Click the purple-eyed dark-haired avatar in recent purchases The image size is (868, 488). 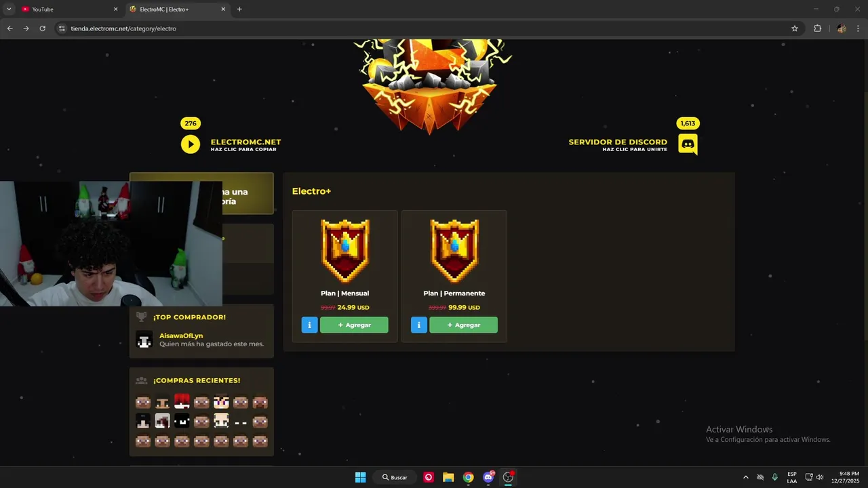click(x=221, y=401)
